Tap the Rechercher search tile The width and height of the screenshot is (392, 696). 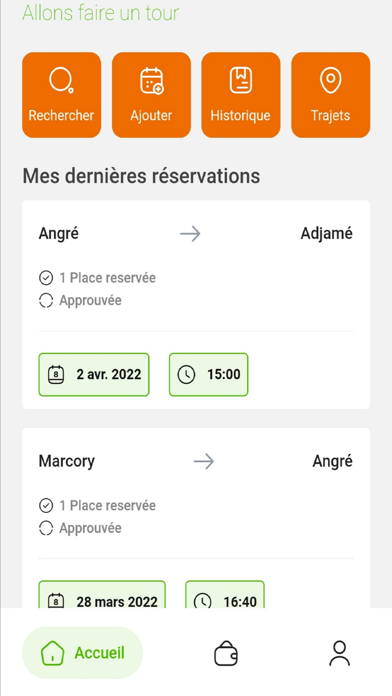62,95
